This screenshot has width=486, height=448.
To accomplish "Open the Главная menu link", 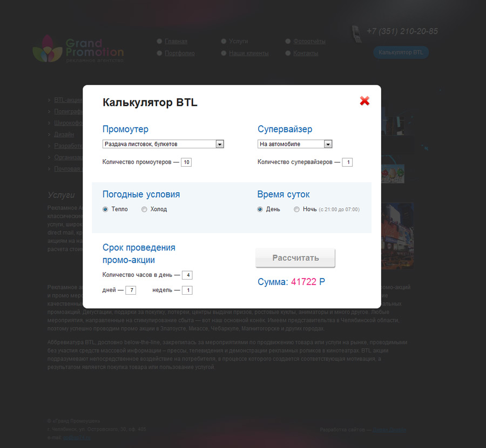I will (x=175, y=41).
